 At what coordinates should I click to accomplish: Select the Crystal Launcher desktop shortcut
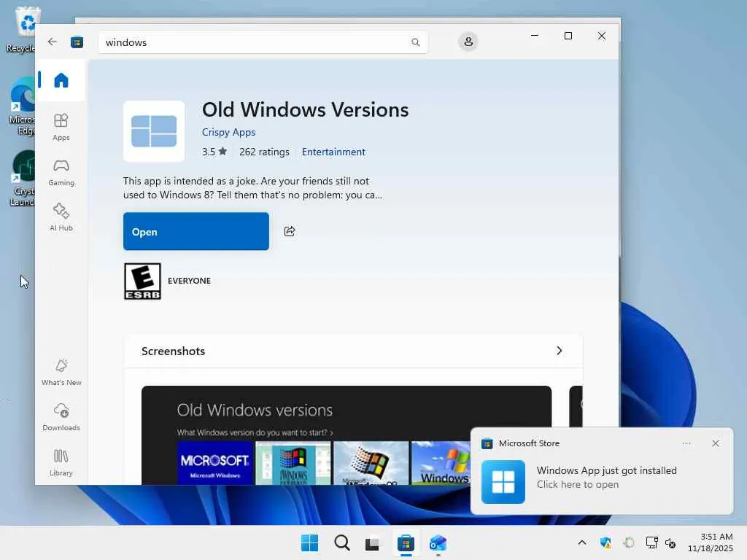click(x=22, y=179)
